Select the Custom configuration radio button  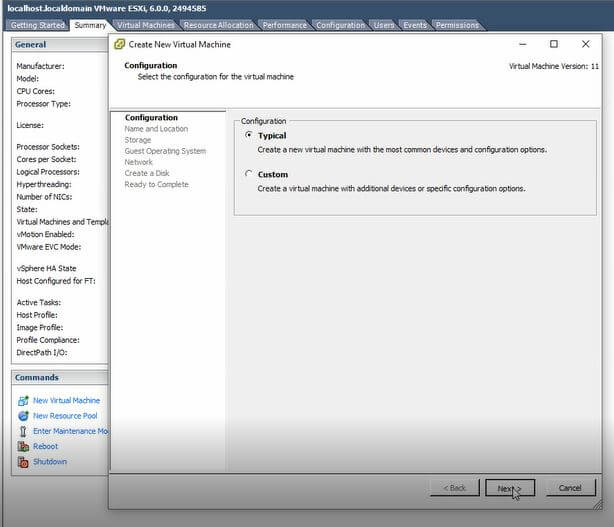click(x=248, y=173)
